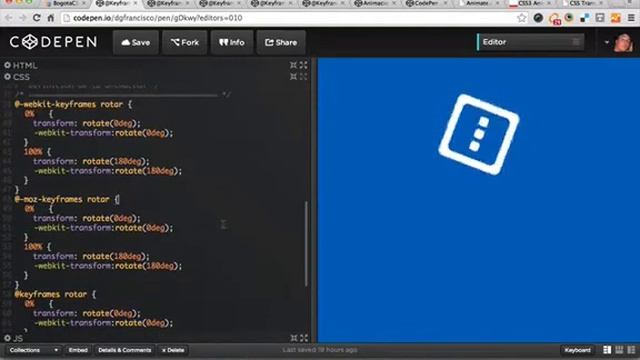640x360 pixels.
Task: Click the JS panel header label
Action: click(x=18, y=338)
